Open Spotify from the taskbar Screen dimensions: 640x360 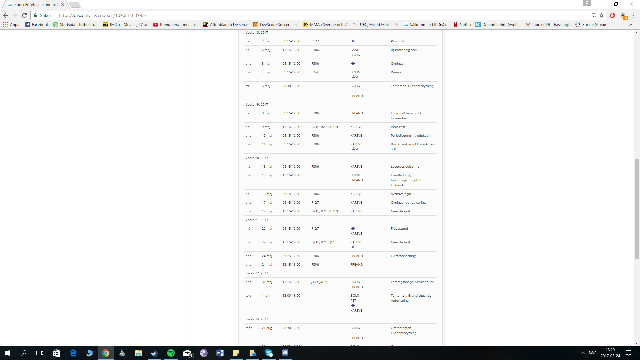171,353
